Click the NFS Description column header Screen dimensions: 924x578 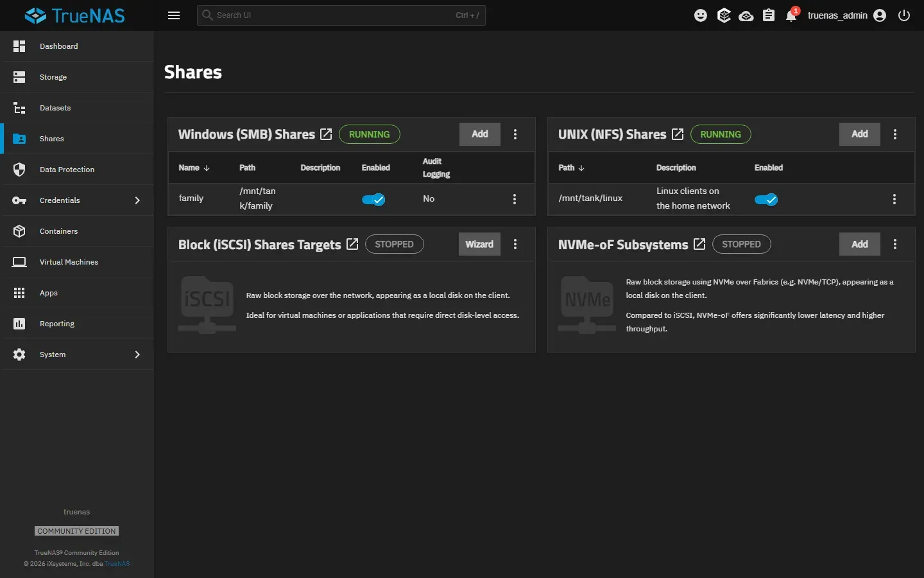(676, 168)
